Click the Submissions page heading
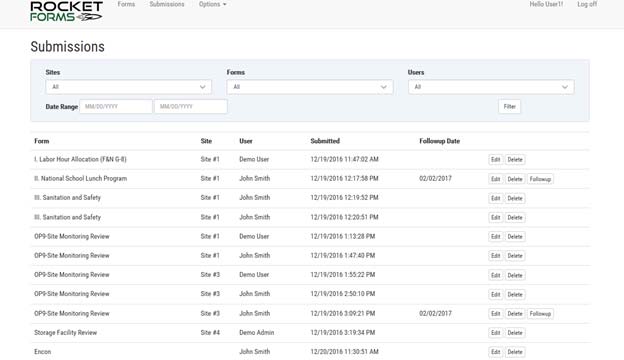This screenshot has width=624, height=360. pos(68,47)
